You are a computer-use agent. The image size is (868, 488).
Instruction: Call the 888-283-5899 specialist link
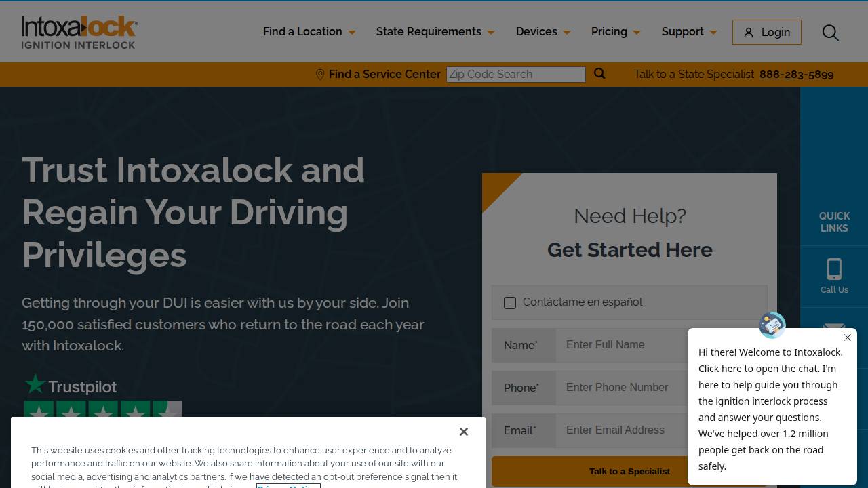tap(797, 75)
